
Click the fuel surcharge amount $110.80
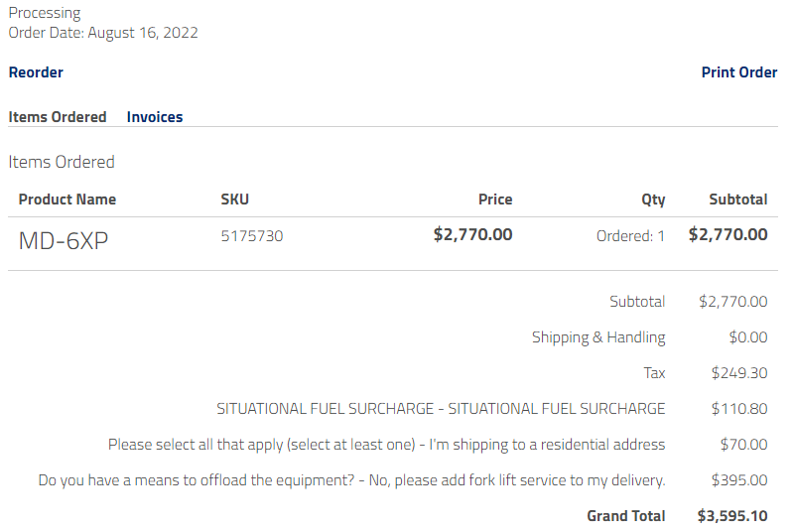coord(739,409)
